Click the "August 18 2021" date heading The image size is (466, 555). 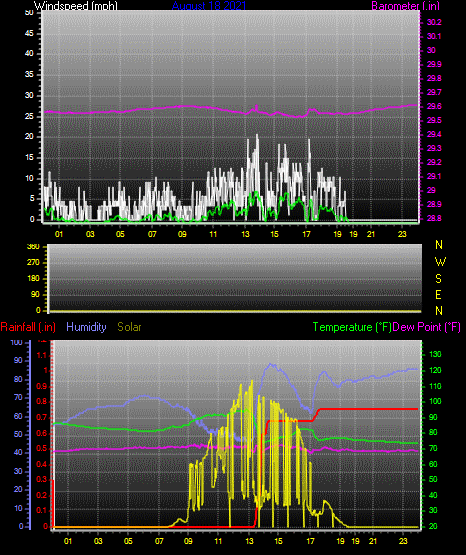pyautogui.click(x=208, y=6)
